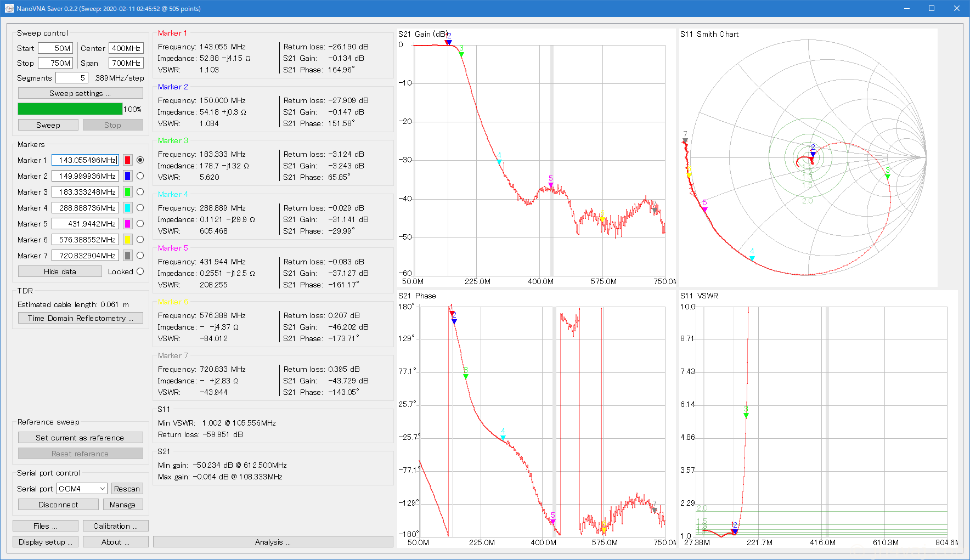Select the Marker 7 radio button

[140, 256]
